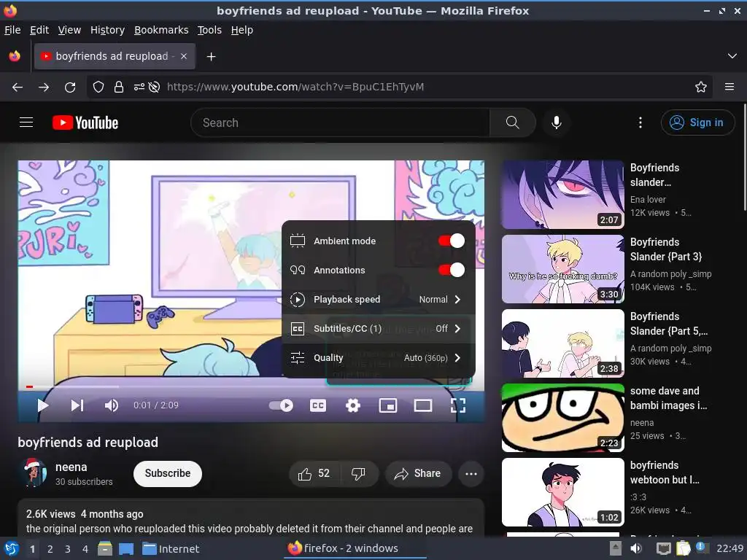
Task: Like the video with thumbs up
Action: (x=314, y=473)
